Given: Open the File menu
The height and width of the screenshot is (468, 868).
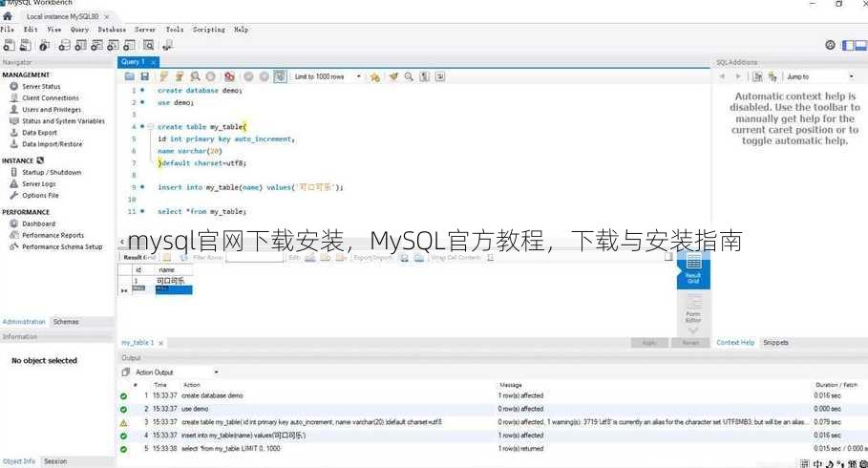Looking at the screenshot, I should [8, 30].
